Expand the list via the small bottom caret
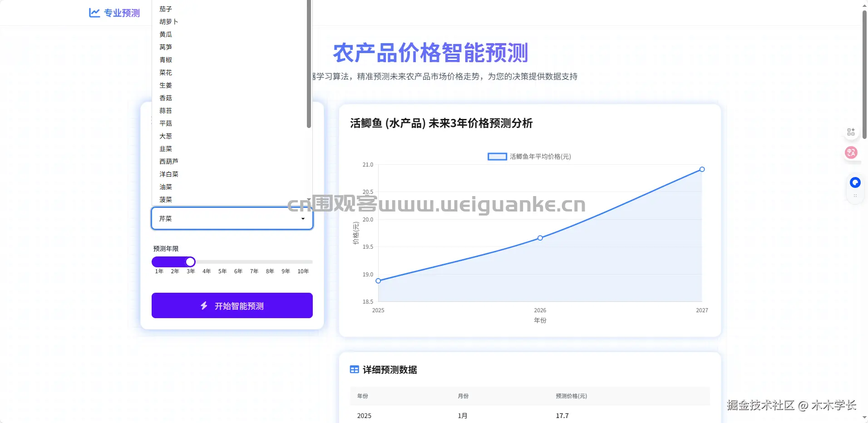 [x=308, y=200]
